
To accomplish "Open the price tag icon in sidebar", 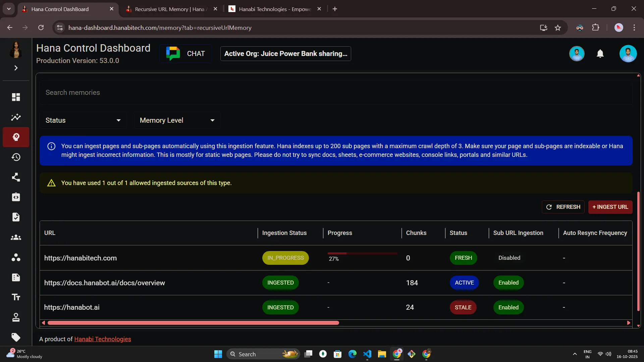I will pos(16,337).
